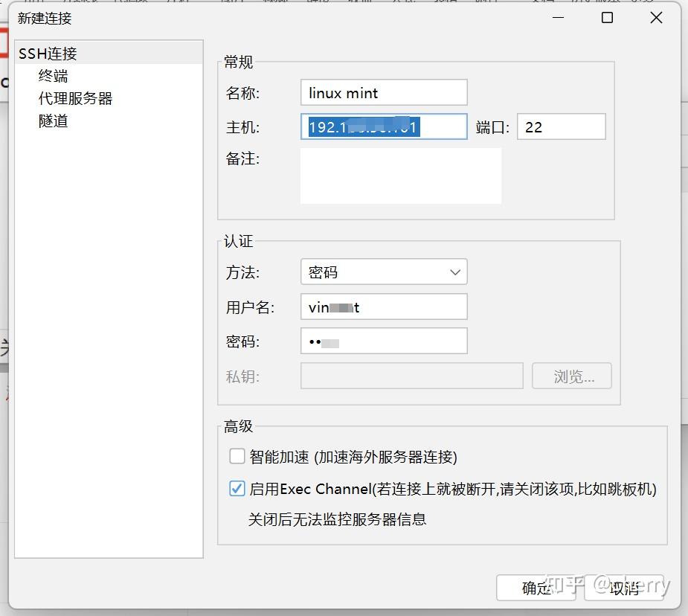Image resolution: width=688 pixels, height=616 pixels.
Task: Click the highlighted 主机 IP address field
Action: [x=383, y=126]
